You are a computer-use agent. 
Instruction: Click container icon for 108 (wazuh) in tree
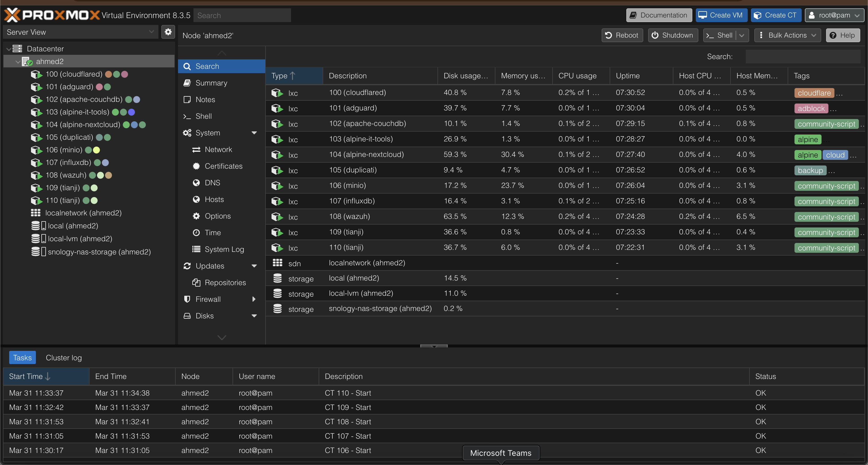[x=36, y=175]
